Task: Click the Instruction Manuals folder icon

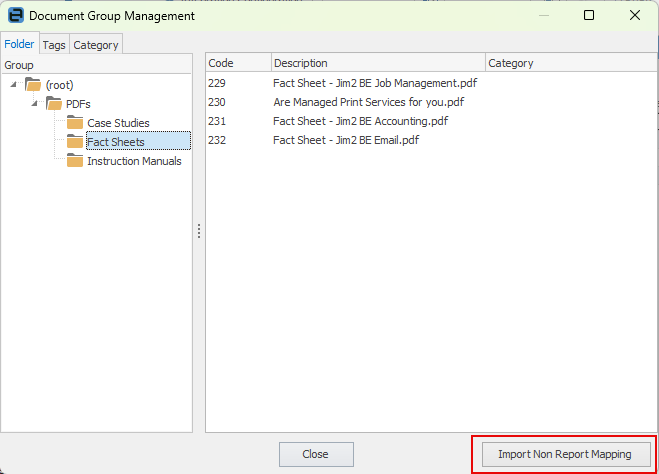Action: 75,161
